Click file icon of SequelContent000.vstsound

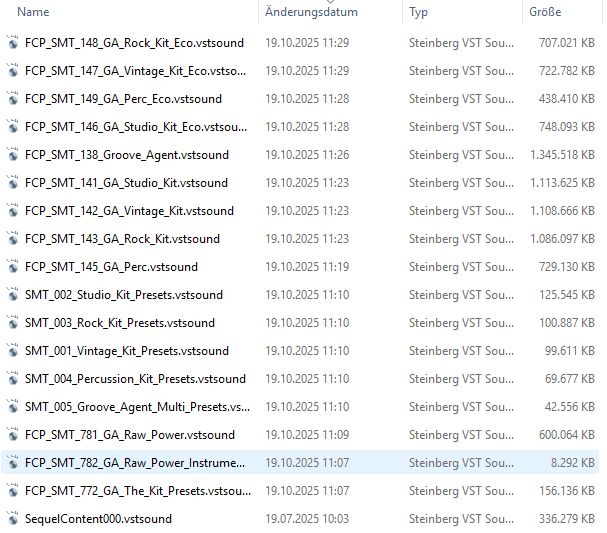tap(13, 519)
